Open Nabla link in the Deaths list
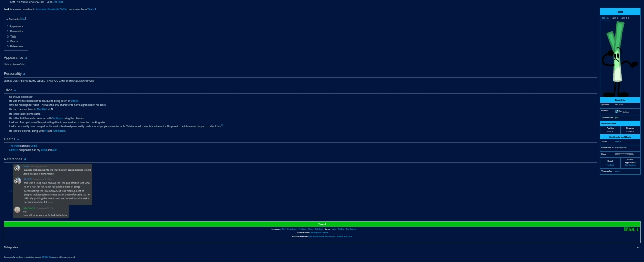The width and height of the screenshot is (644, 262). tap(44, 150)
